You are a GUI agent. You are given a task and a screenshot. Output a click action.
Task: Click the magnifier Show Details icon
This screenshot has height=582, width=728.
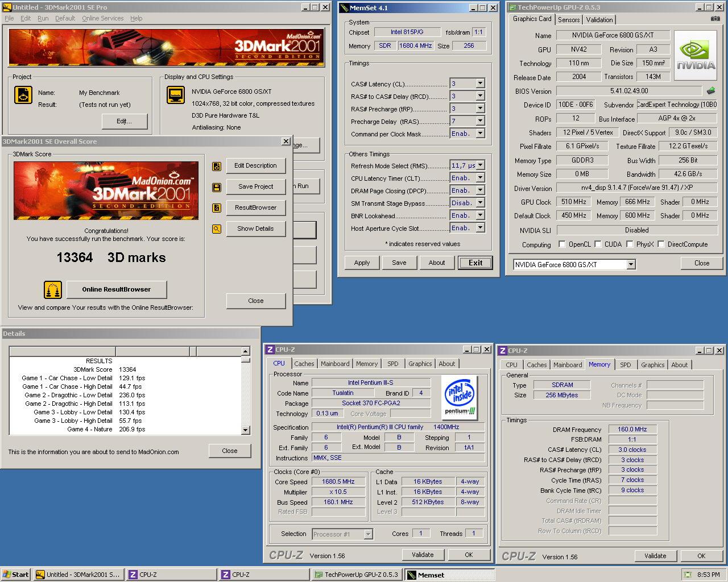pyautogui.click(x=217, y=229)
